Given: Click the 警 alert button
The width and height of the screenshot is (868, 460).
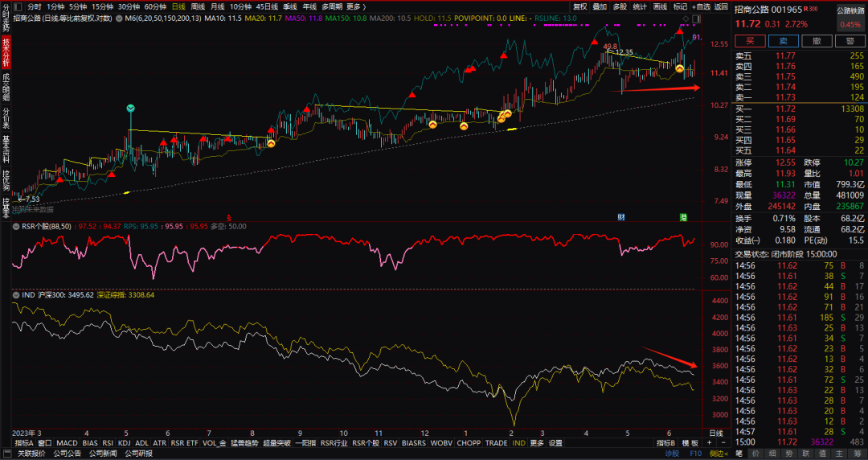Looking at the screenshot, I should (850, 41).
